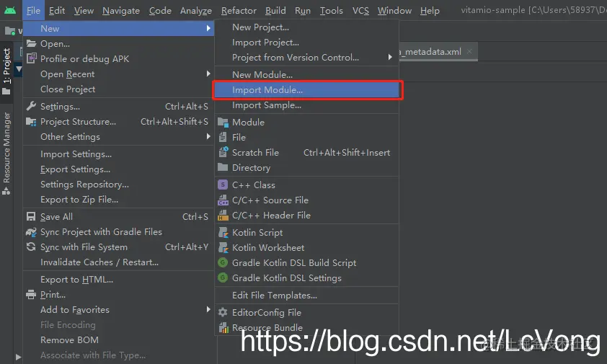
Task: Click the Module folder icon in submenu
Action: point(223,123)
